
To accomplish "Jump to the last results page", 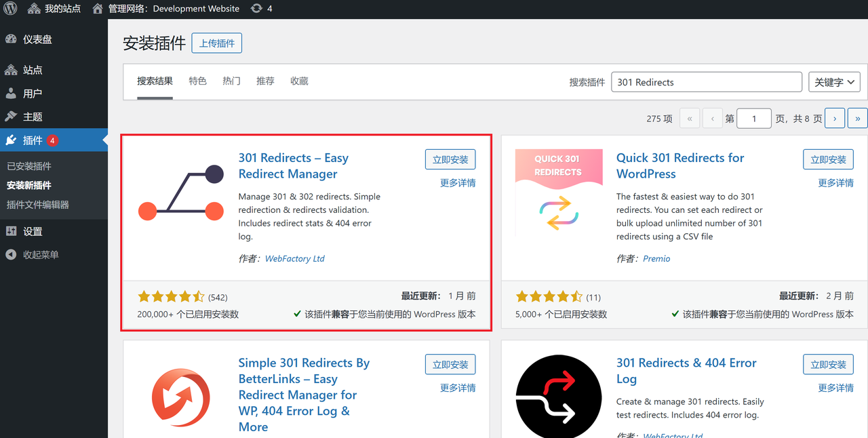I will tap(858, 118).
